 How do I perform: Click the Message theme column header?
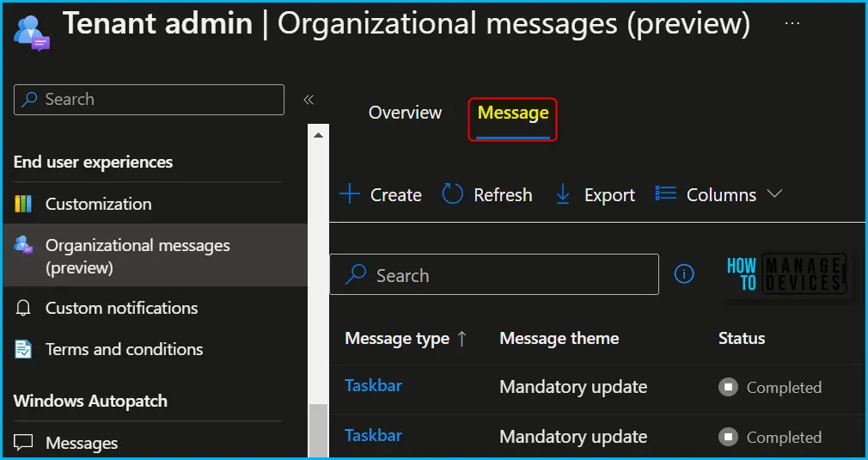pyautogui.click(x=559, y=339)
